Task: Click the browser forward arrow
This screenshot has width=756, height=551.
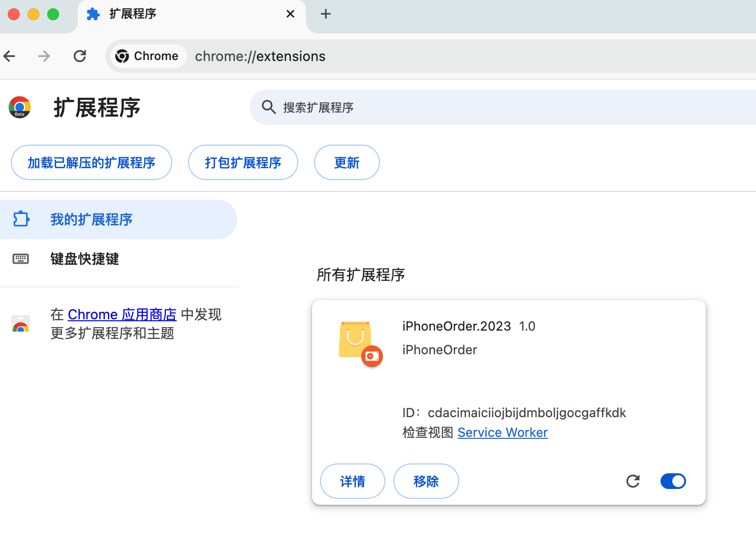Action: [44, 56]
